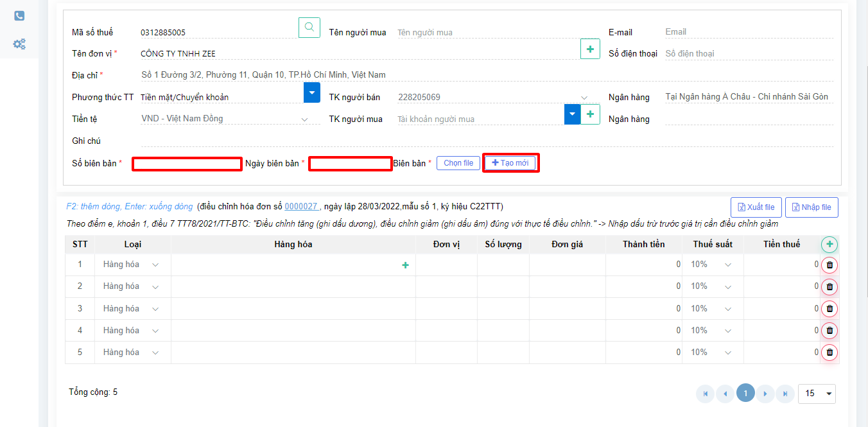Delete row 5 with its trash icon
The width and height of the screenshot is (868, 427).
point(829,352)
